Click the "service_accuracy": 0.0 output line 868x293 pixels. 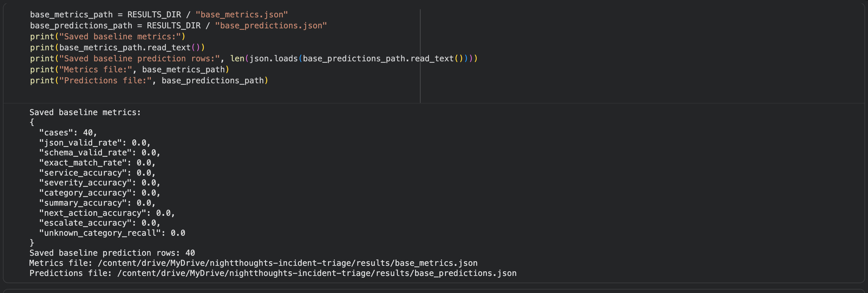[x=97, y=173]
